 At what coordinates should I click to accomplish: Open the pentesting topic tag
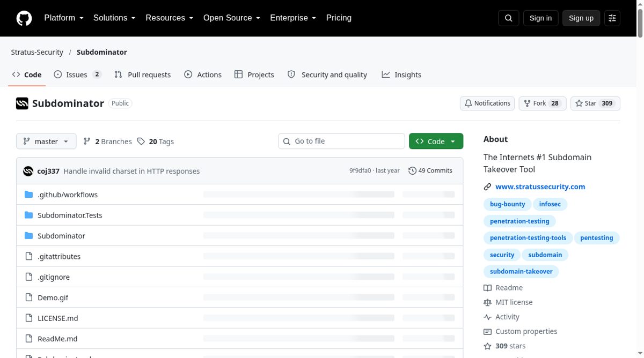click(x=597, y=238)
